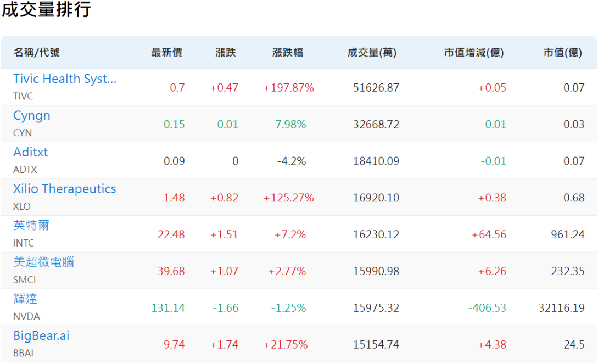Click the volume value 15154.74
The height and width of the screenshot is (364, 598).
coord(376,345)
